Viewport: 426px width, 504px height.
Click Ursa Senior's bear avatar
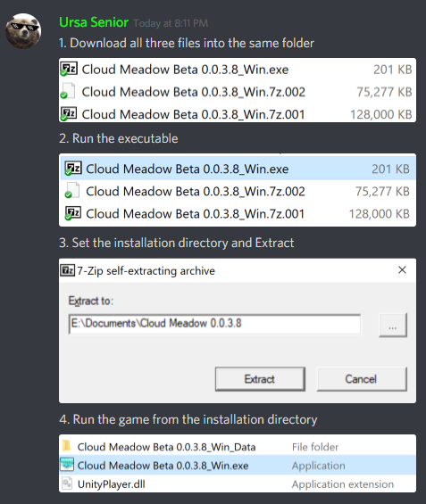pyautogui.click(x=23, y=31)
